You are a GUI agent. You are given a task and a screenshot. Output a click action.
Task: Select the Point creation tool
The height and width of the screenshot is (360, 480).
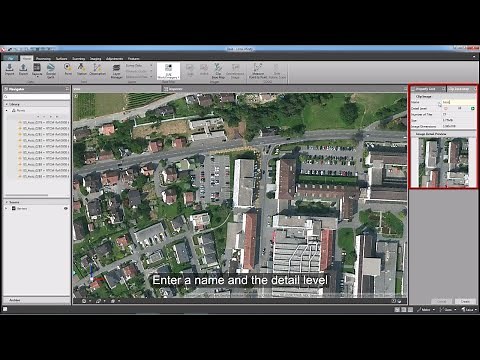(68, 69)
